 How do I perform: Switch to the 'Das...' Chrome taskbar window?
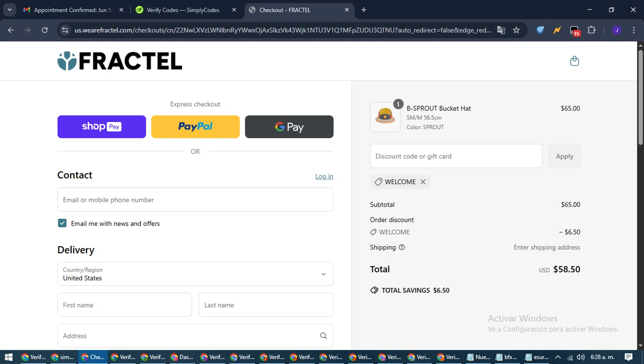(x=182, y=357)
